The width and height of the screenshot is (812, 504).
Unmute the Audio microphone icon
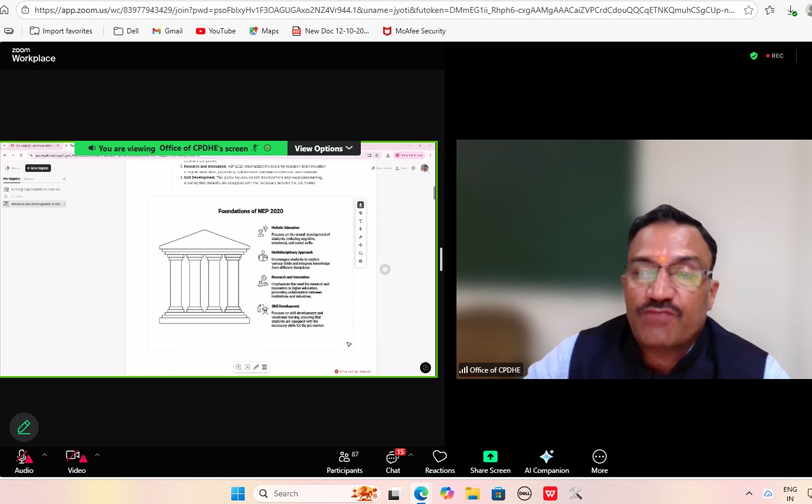24,456
